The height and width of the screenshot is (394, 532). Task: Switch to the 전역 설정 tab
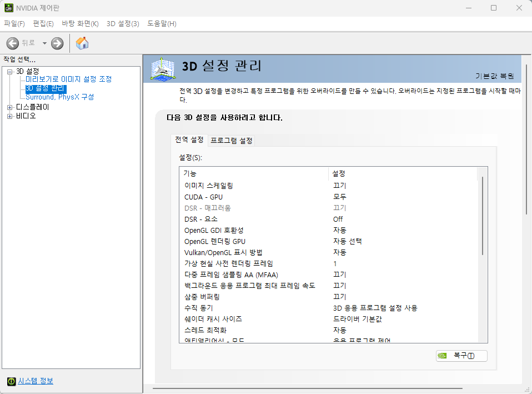tap(189, 140)
